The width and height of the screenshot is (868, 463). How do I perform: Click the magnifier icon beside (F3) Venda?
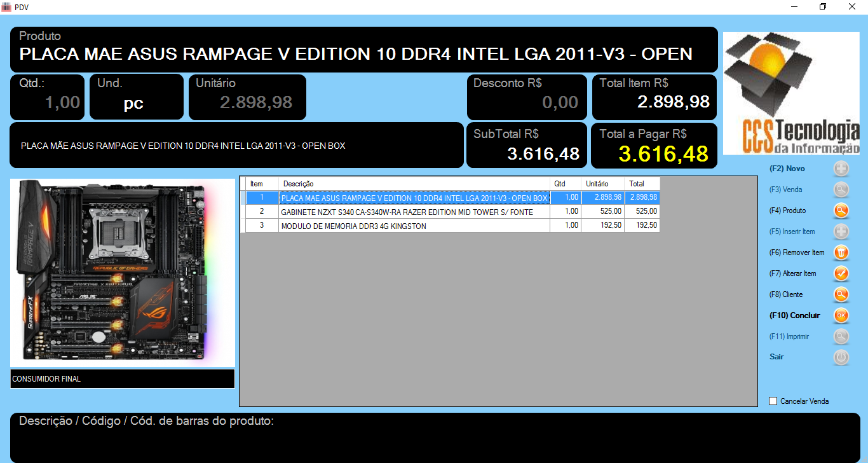click(841, 190)
